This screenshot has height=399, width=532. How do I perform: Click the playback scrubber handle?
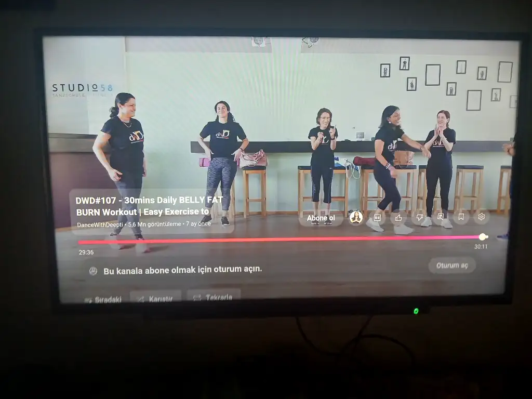(483, 237)
